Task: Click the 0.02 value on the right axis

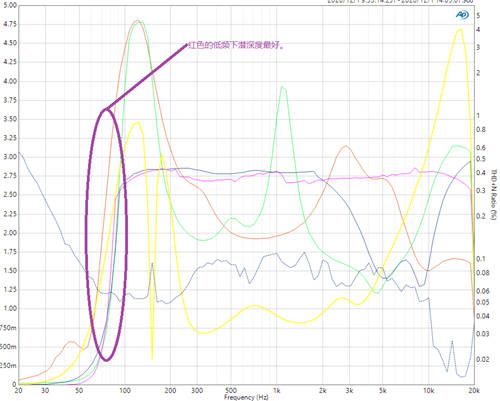Action: coord(482,359)
